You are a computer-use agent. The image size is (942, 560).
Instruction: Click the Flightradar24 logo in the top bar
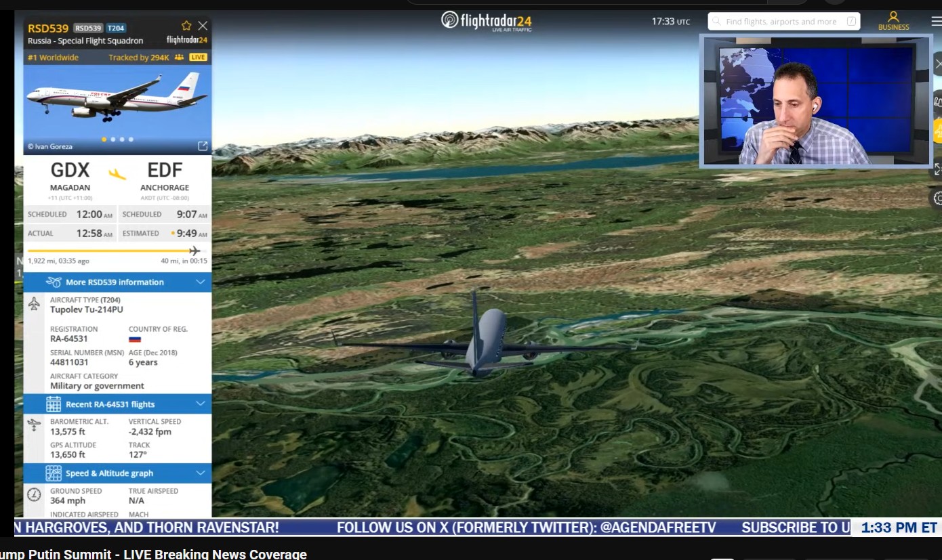click(486, 21)
